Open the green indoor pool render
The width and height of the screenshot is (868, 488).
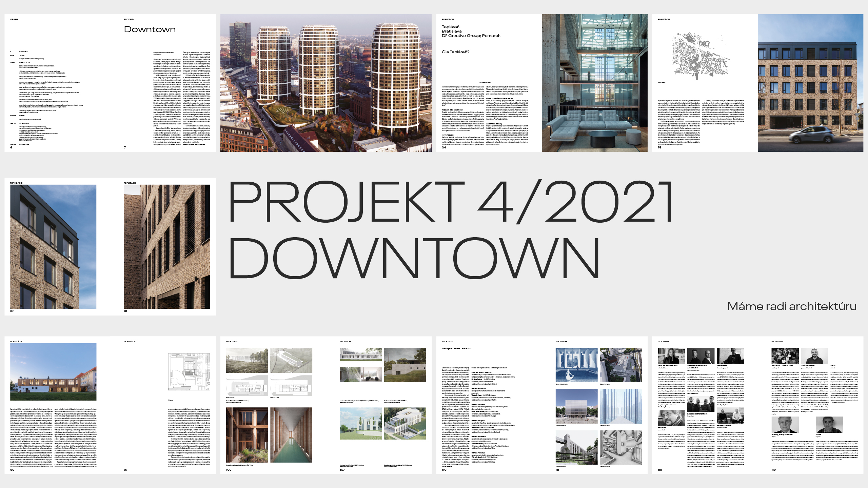point(292,435)
